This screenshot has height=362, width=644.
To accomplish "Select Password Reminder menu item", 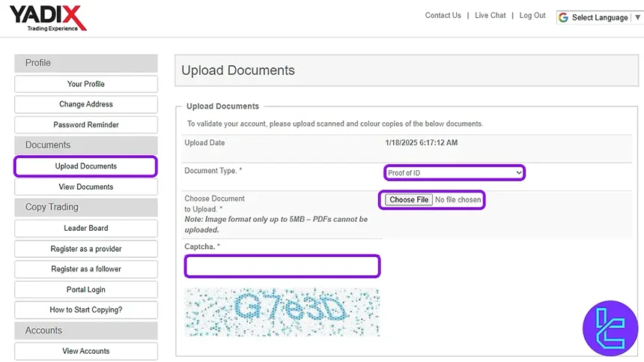I will click(x=86, y=125).
